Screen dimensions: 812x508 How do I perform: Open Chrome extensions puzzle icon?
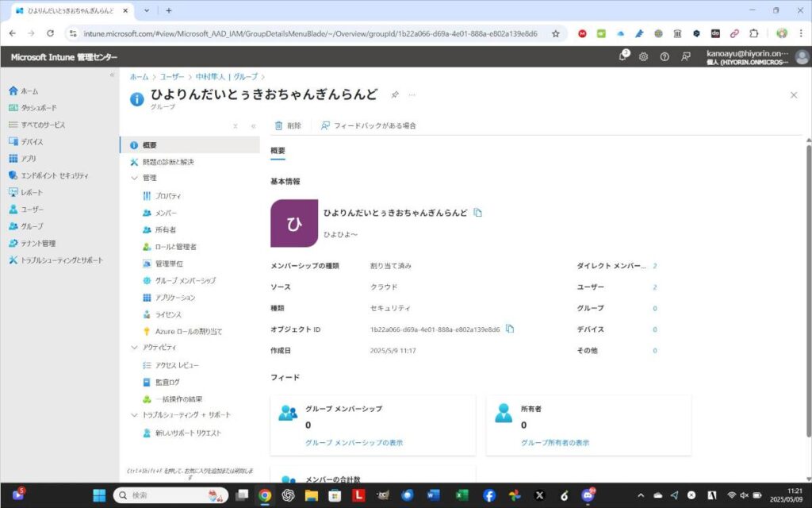[754, 33]
